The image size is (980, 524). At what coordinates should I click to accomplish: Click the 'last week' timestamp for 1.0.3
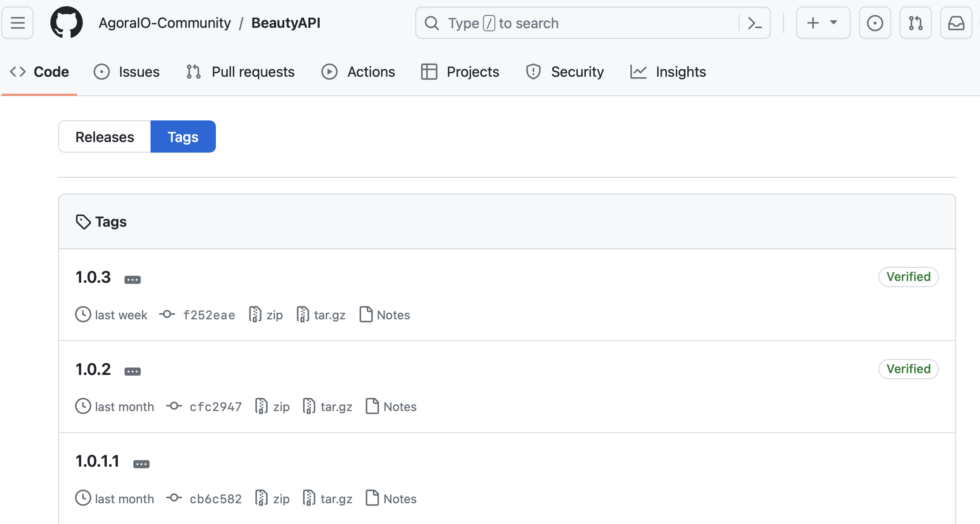(121, 315)
